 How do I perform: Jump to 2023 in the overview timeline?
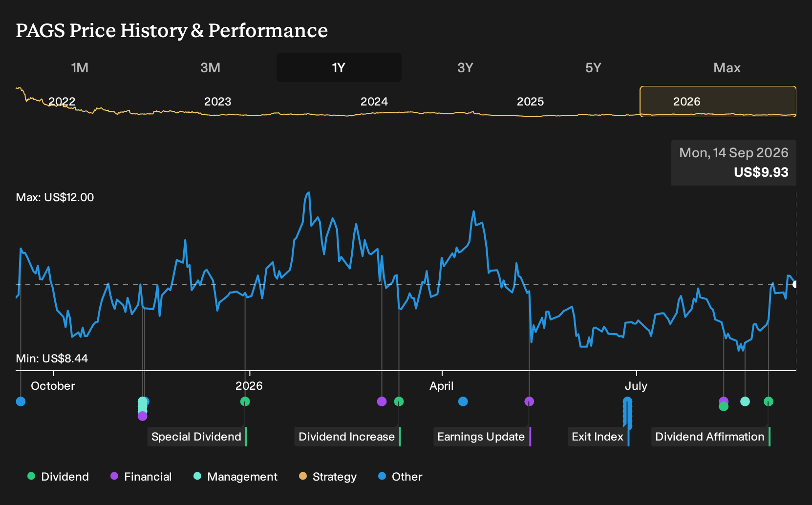[217, 102]
